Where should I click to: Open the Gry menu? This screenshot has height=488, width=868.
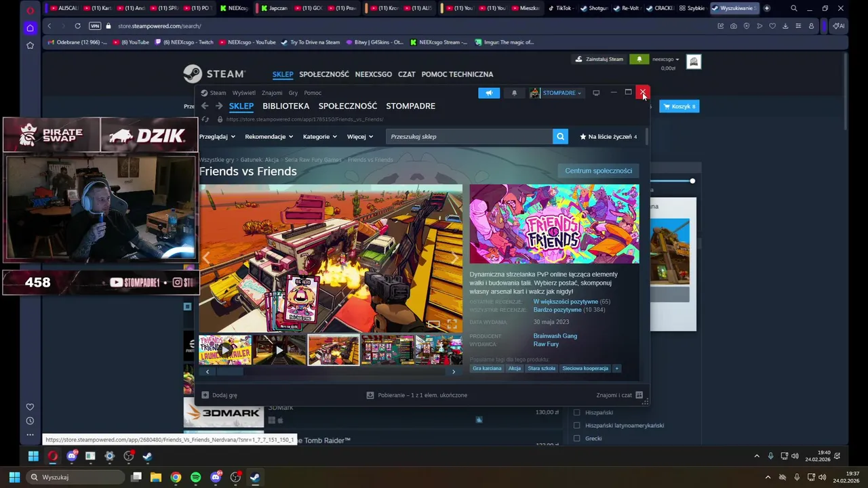point(293,93)
